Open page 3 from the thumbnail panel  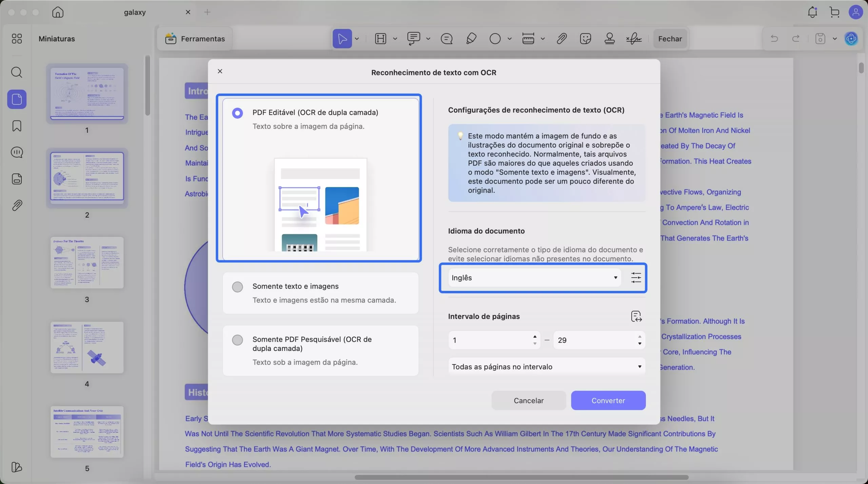click(x=87, y=263)
